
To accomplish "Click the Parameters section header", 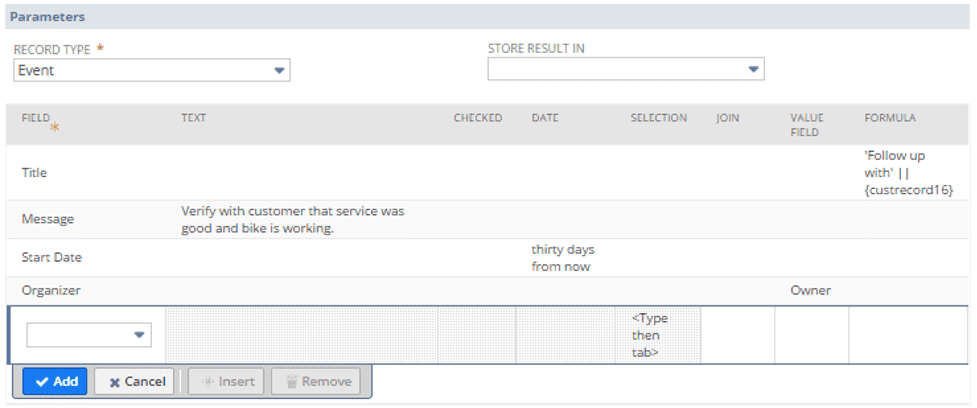I will coord(48,17).
